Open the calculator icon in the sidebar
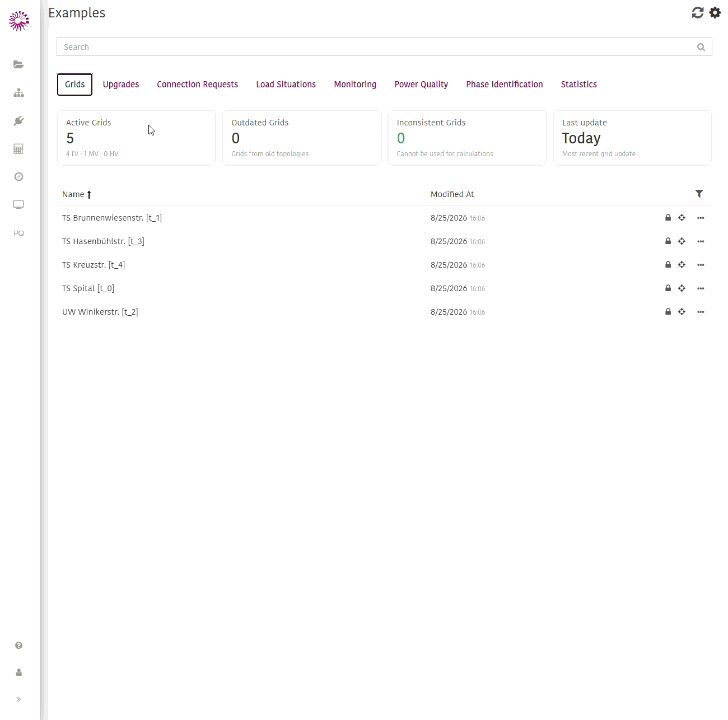Image resolution: width=728 pixels, height=720 pixels. point(18,148)
